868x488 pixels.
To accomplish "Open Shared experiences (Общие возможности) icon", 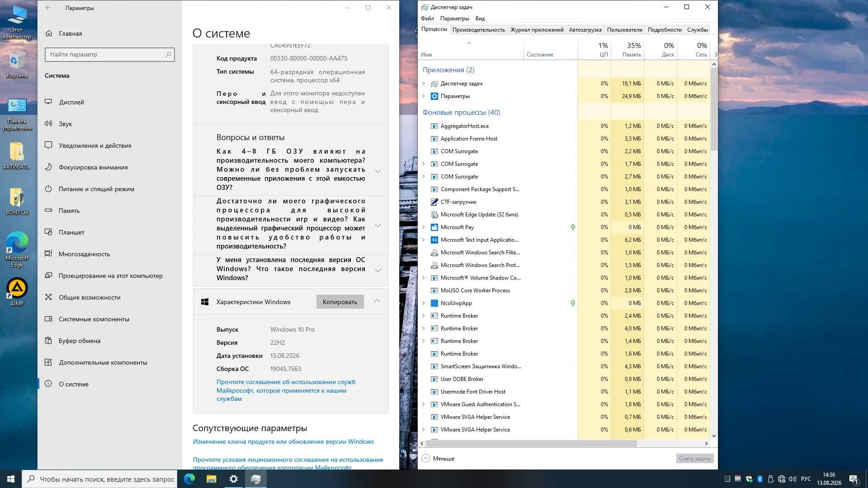I will [x=48, y=297].
